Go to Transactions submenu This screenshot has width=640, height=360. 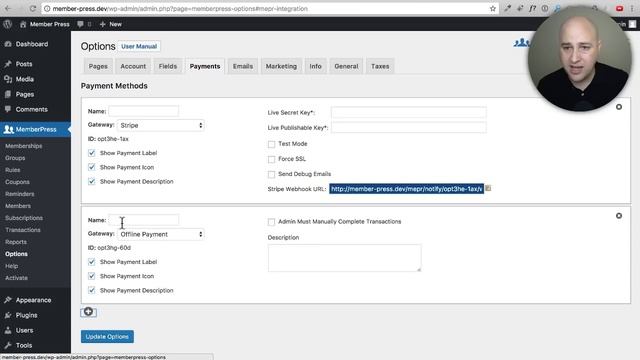[23, 230]
